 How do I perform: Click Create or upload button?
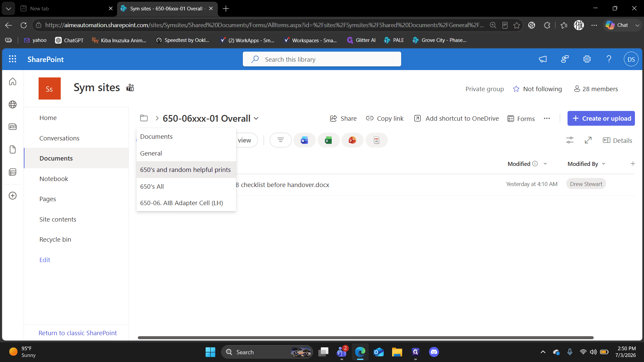(x=601, y=118)
